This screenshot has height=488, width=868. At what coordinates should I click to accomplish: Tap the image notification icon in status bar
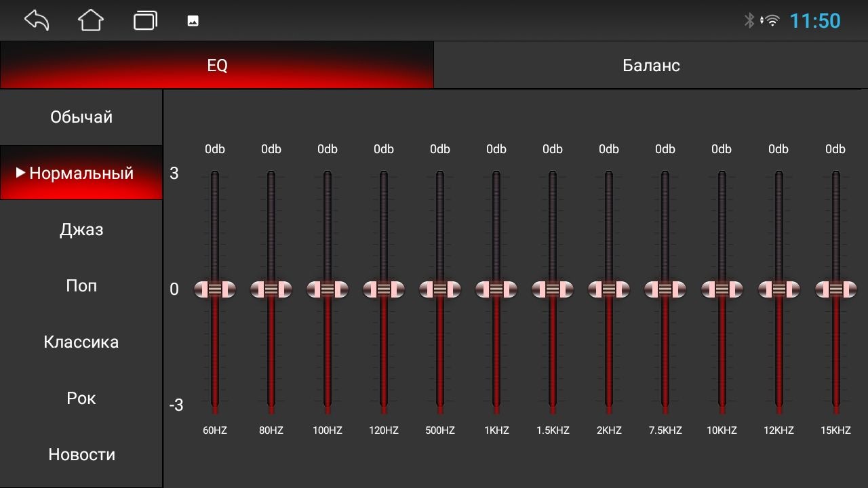(x=193, y=21)
